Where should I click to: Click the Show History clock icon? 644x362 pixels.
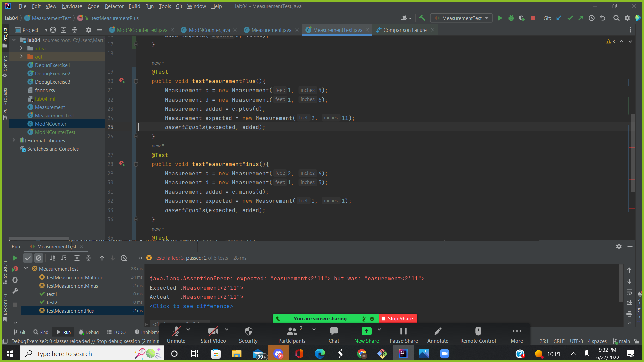pos(592,18)
